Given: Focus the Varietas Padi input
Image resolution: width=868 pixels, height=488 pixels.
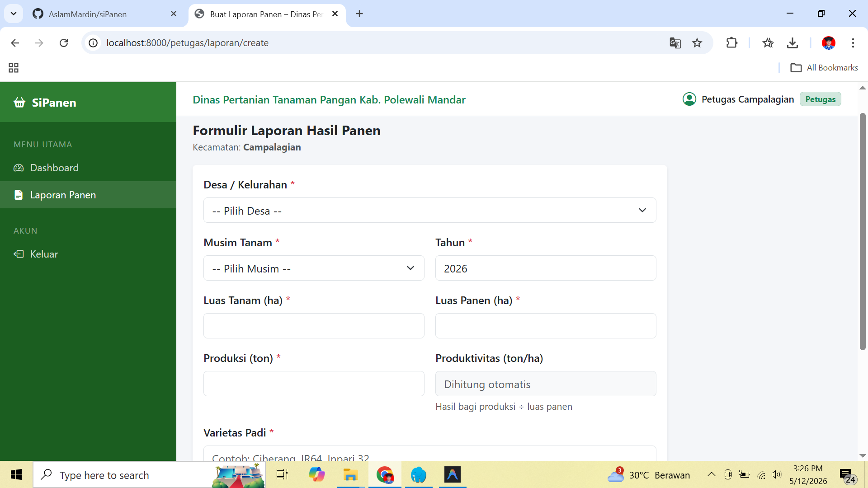Looking at the screenshot, I should tap(429, 454).
